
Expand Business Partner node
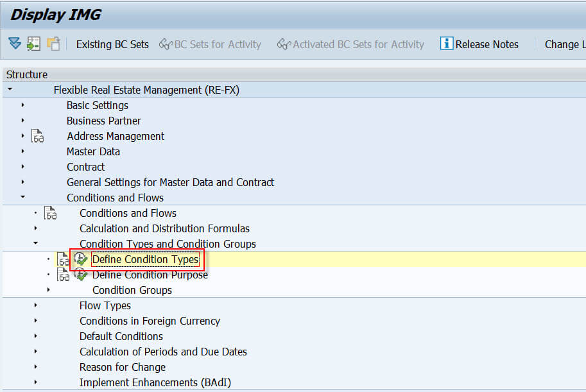point(23,121)
